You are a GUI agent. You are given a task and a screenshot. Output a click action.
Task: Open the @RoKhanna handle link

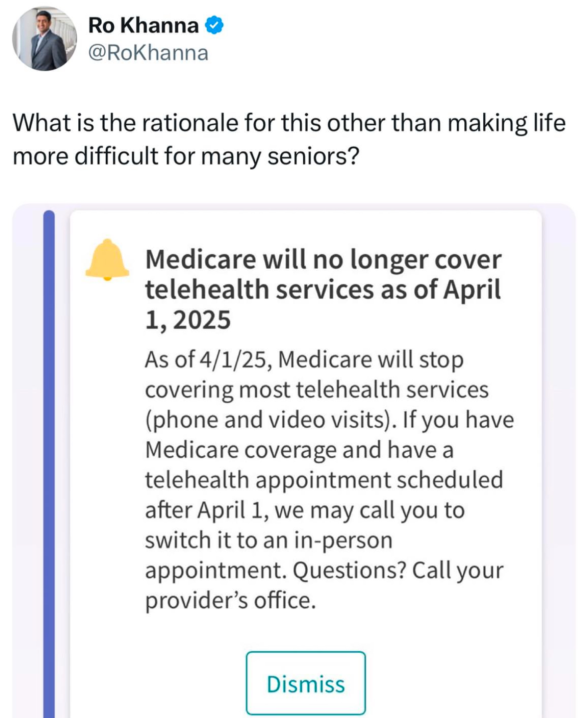point(148,53)
